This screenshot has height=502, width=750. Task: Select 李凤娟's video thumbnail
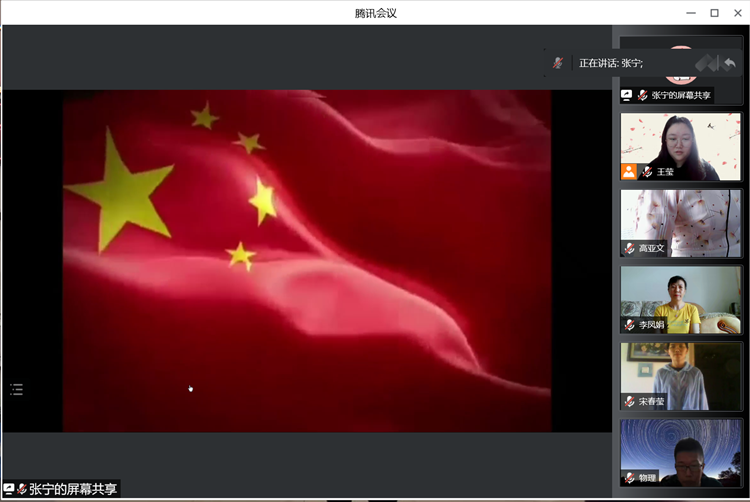tap(681, 300)
